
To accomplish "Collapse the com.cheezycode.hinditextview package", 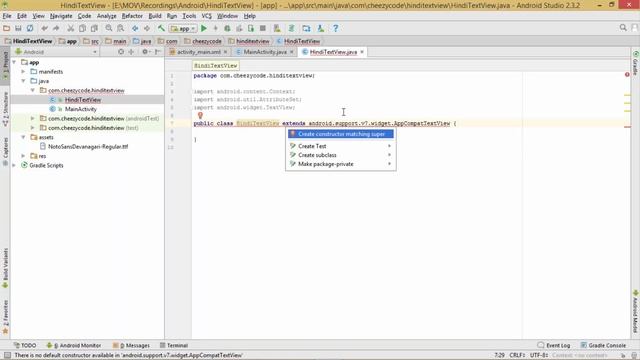I will [x=33, y=90].
